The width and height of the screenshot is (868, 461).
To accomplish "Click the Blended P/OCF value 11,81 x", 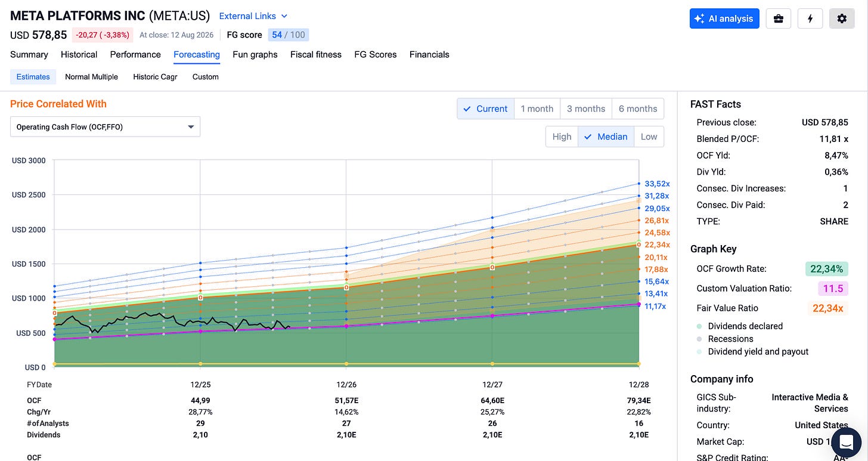I will click(x=833, y=139).
